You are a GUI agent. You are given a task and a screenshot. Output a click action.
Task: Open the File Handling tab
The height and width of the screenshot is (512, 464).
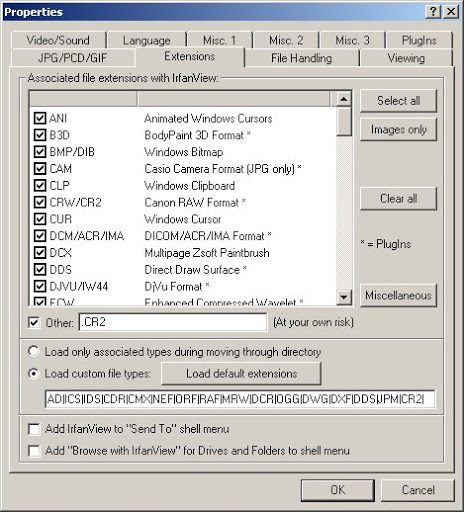coord(301,58)
